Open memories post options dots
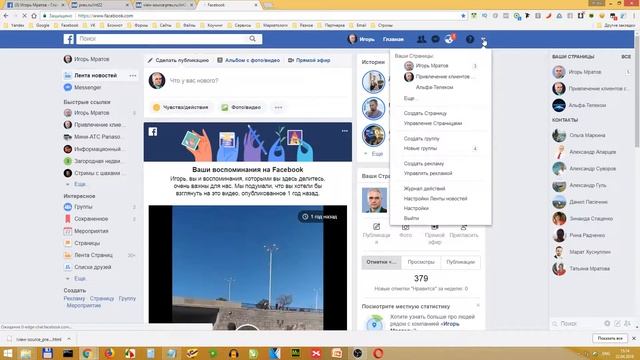Viewport: 640px width, 360px height. 345,131
